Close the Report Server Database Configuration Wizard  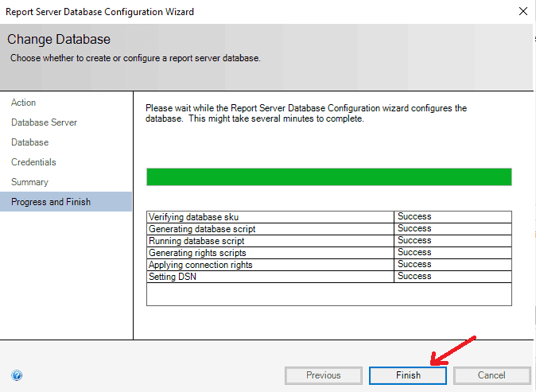522,12
